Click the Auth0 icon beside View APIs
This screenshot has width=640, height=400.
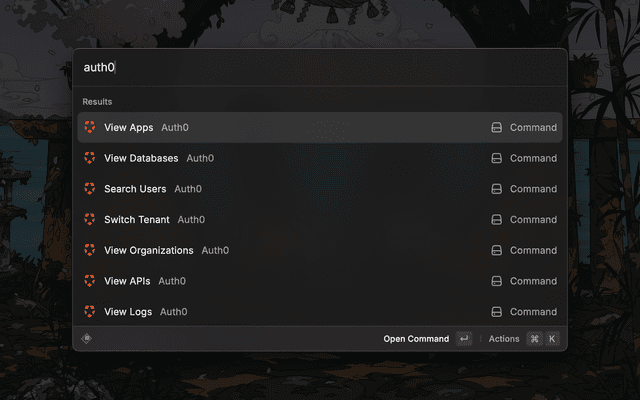89,281
